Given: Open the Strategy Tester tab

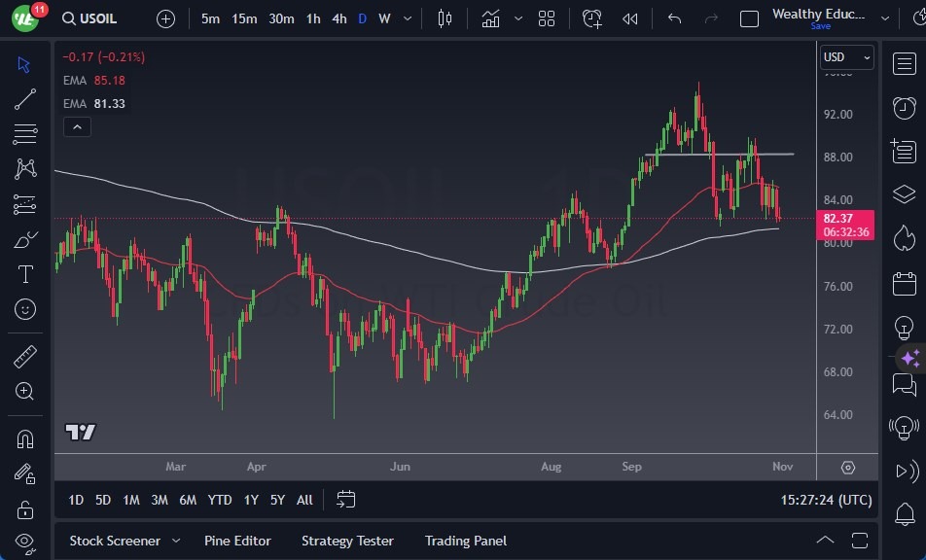Looking at the screenshot, I should tap(347, 541).
